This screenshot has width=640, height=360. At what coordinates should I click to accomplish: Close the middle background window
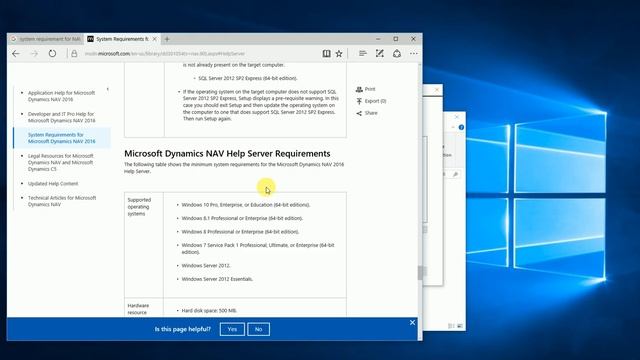click(437, 90)
